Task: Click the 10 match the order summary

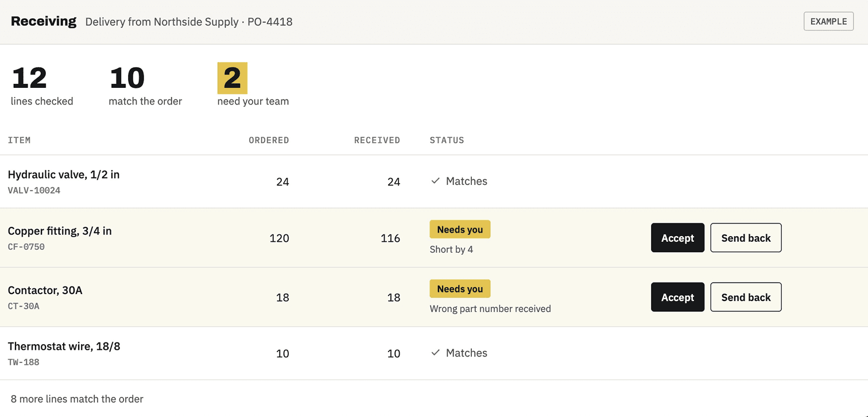Action: [145, 85]
